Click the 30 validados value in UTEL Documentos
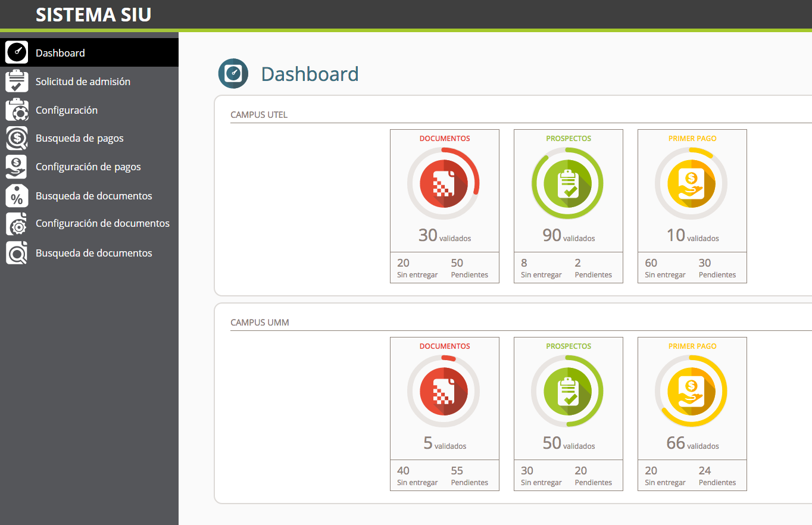 click(x=445, y=236)
